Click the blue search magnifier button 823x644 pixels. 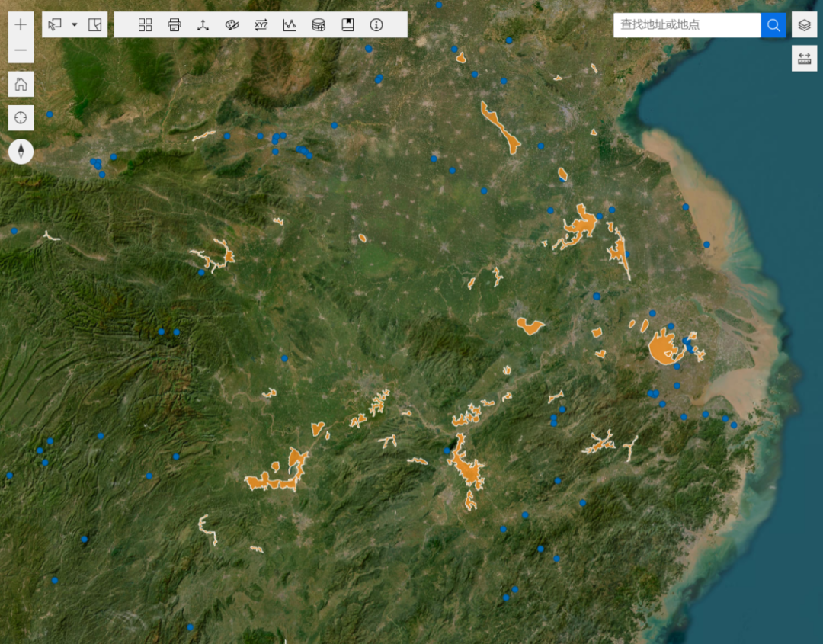click(x=773, y=24)
